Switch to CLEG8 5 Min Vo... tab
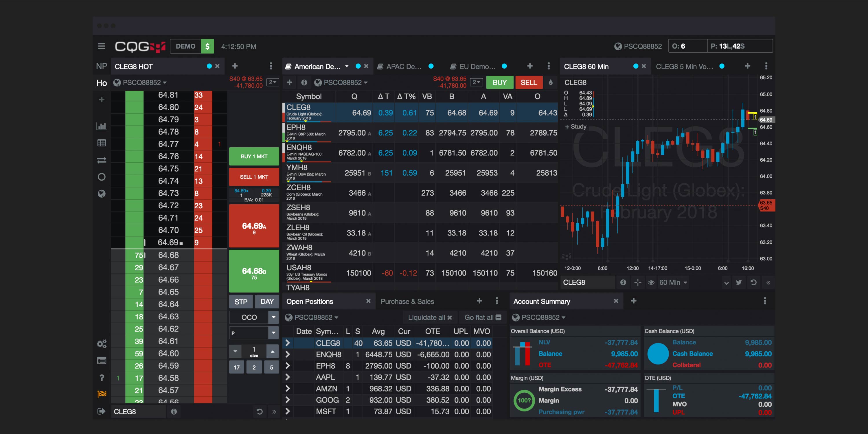The width and height of the screenshot is (868, 434). point(684,66)
